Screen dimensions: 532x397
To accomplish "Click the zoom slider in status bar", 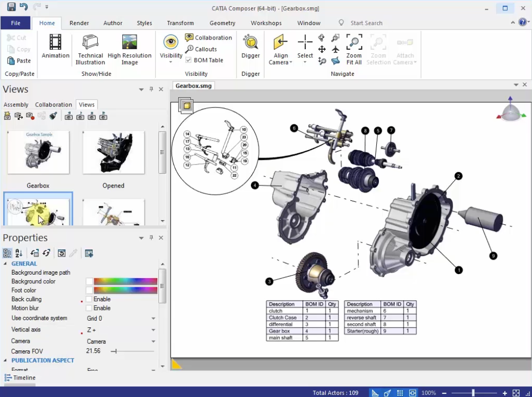I will point(473,393).
